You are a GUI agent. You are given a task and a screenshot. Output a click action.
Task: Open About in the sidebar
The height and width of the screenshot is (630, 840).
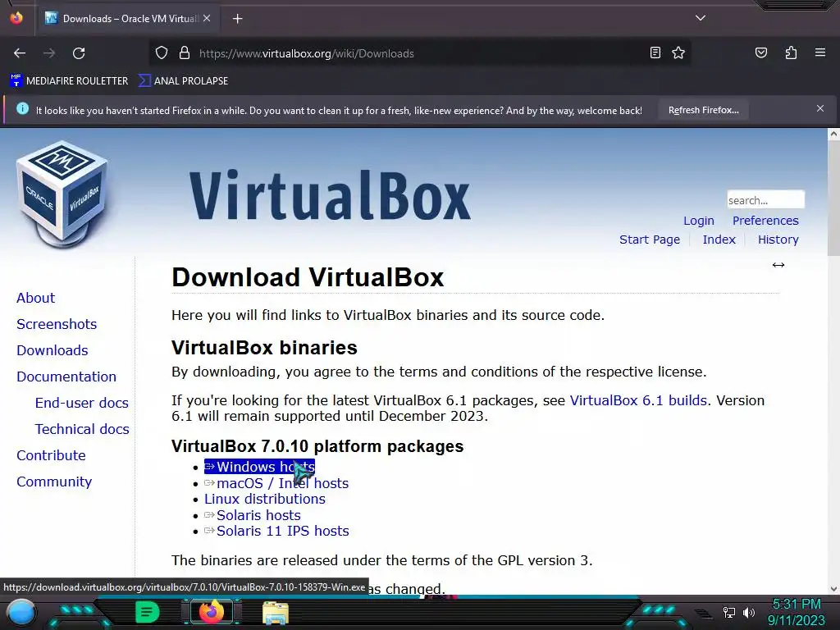point(35,298)
